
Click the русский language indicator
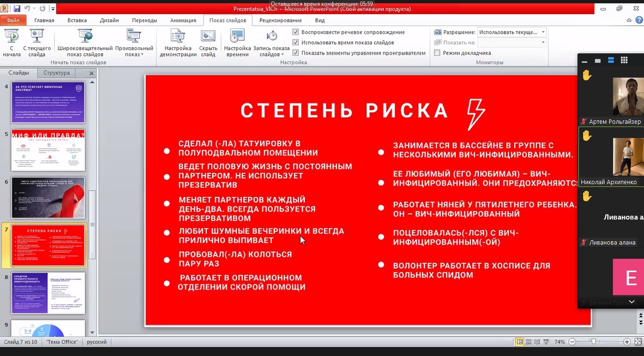click(97, 342)
